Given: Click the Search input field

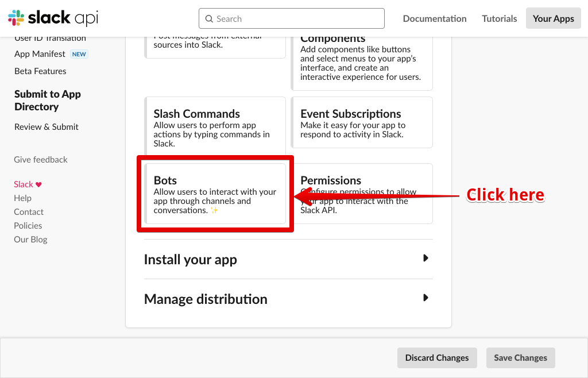Looking at the screenshot, I should 291,18.
